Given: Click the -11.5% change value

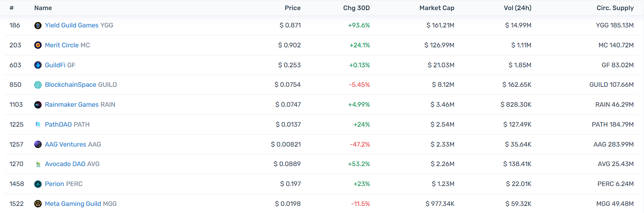Looking at the screenshot, I should pyautogui.click(x=360, y=204).
